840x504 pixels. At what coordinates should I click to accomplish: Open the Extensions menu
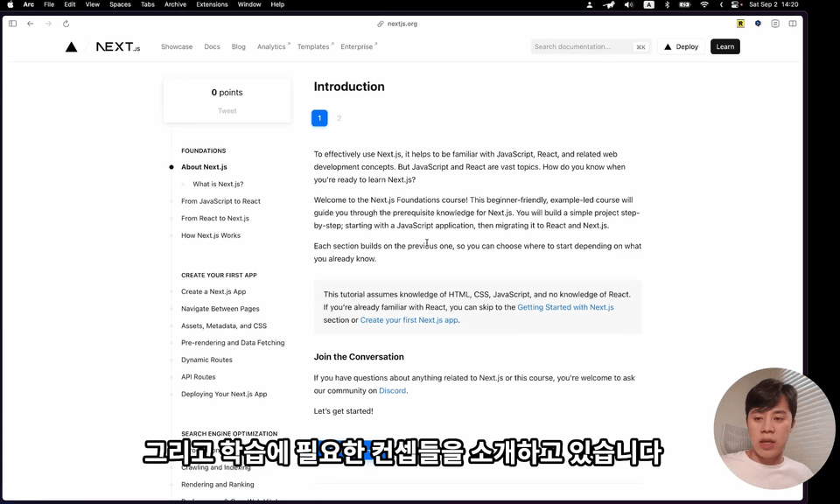pos(212,4)
